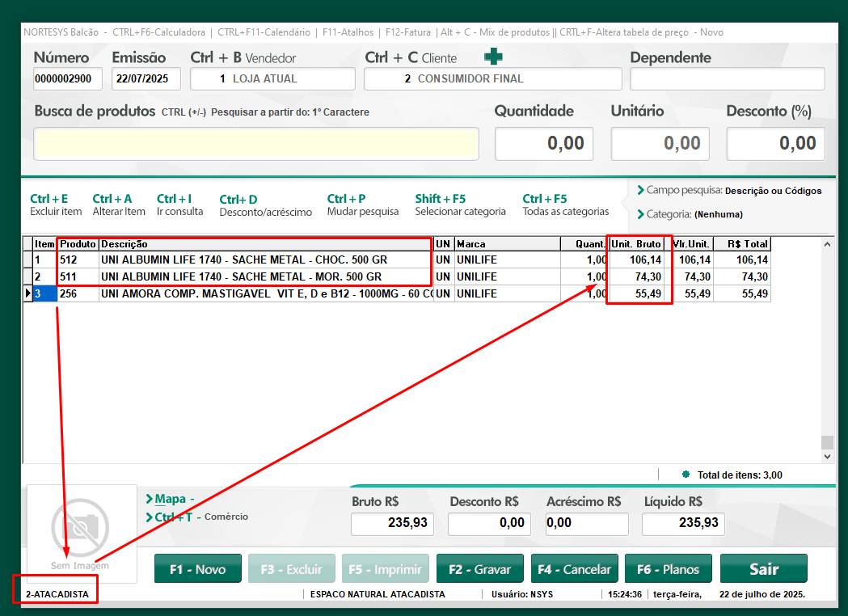
Task: Expand the Categoria chevron option
Action: (640, 214)
